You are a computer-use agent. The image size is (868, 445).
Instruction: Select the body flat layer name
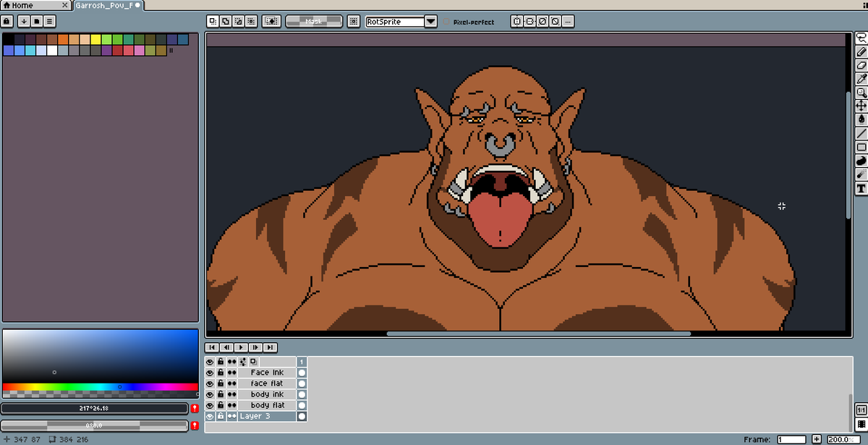pos(268,405)
